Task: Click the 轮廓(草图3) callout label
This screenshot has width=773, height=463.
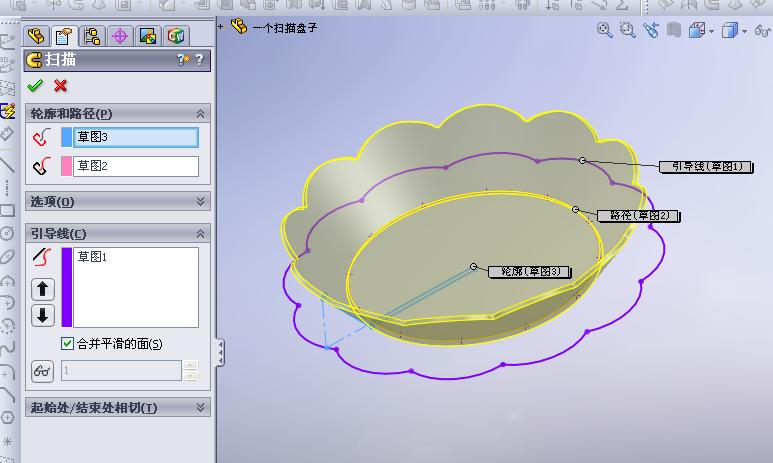Action: 530,272
